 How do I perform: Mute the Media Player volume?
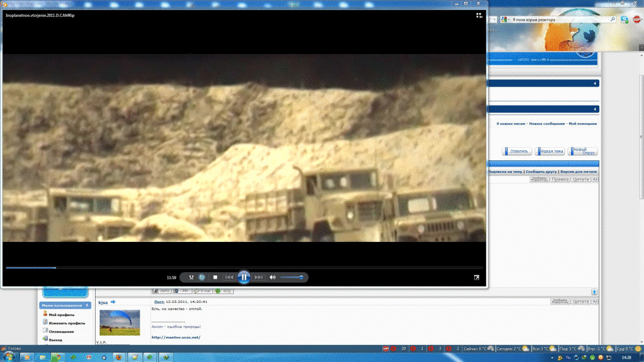(272, 277)
